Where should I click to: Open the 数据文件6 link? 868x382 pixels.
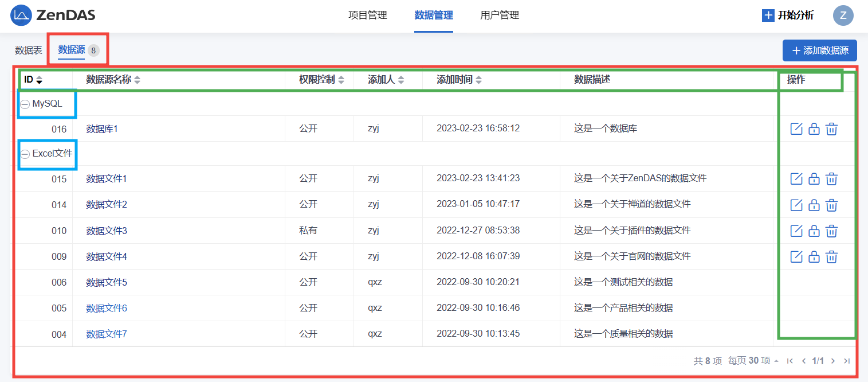pos(107,308)
